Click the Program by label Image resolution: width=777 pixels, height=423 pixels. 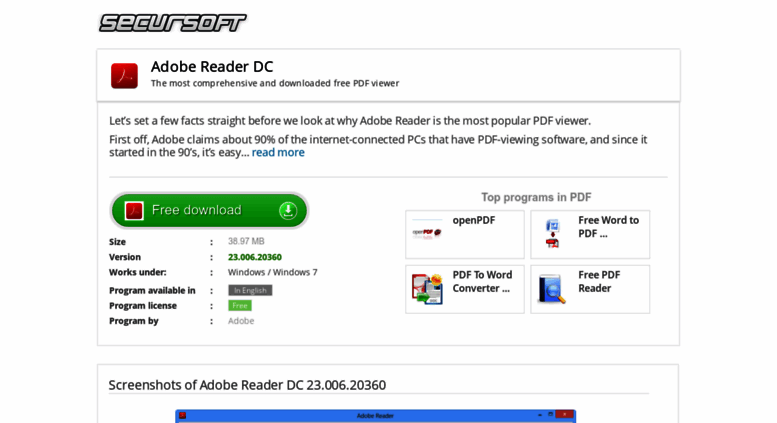coord(134,321)
